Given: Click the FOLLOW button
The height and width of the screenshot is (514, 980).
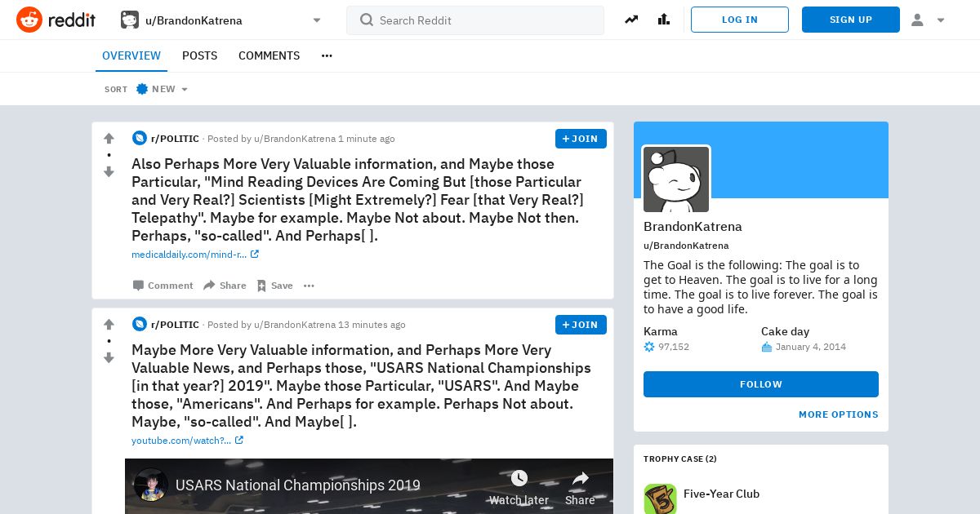Looking at the screenshot, I should coord(761,384).
